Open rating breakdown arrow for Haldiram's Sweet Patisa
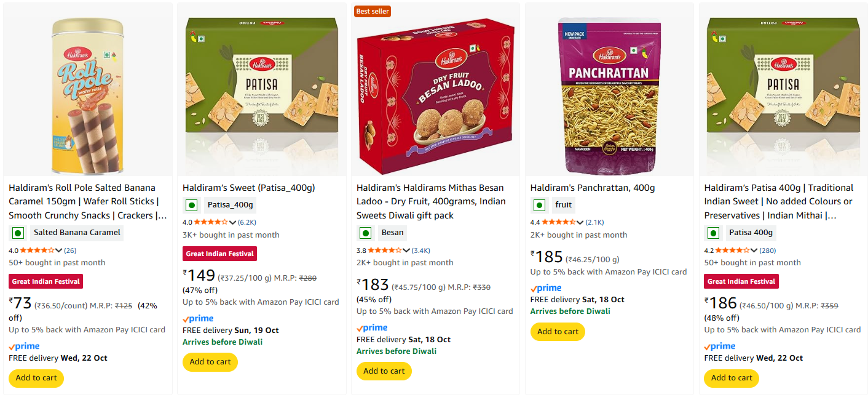 (233, 222)
